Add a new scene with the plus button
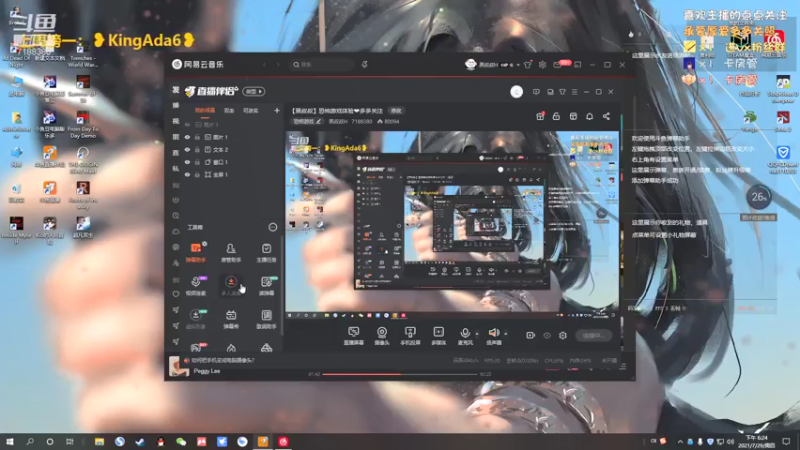Image resolution: width=800 pixels, height=450 pixels. [x=277, y=110]
